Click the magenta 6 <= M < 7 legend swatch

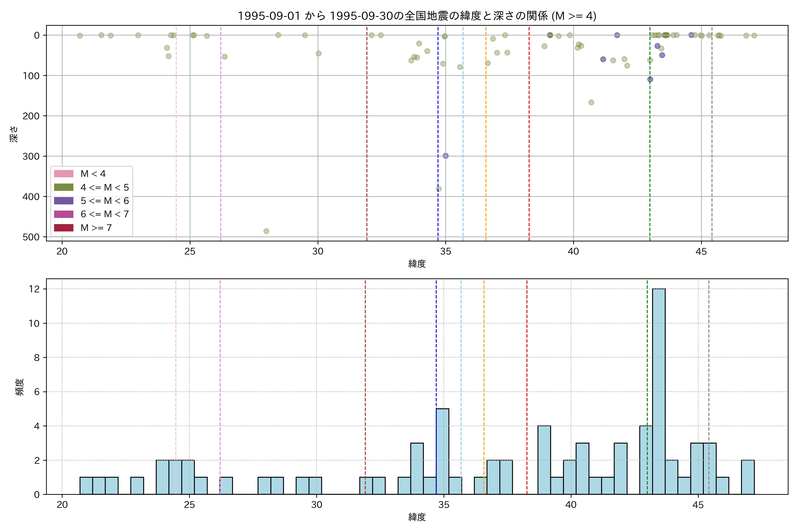(63, 214)
